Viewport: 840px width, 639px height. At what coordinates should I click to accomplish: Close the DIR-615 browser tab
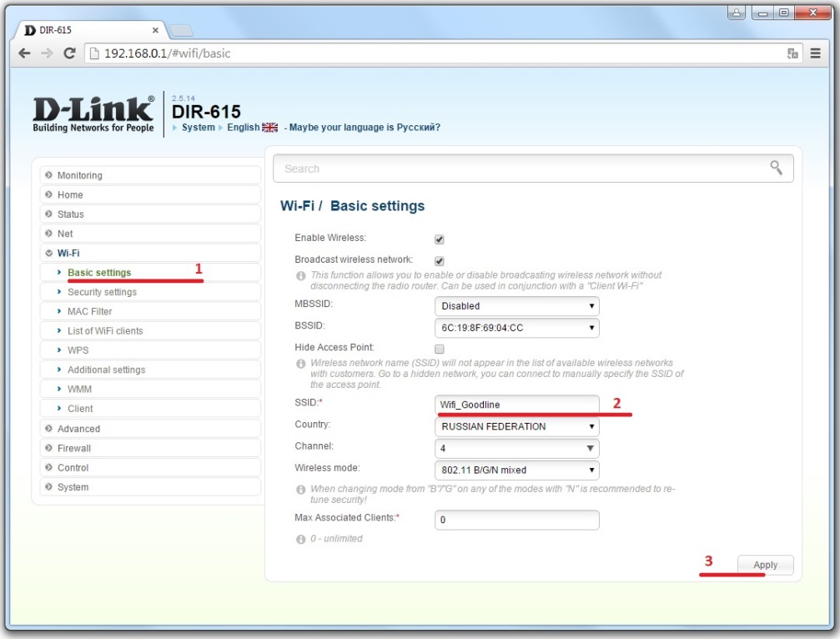(x=155, y=30)
